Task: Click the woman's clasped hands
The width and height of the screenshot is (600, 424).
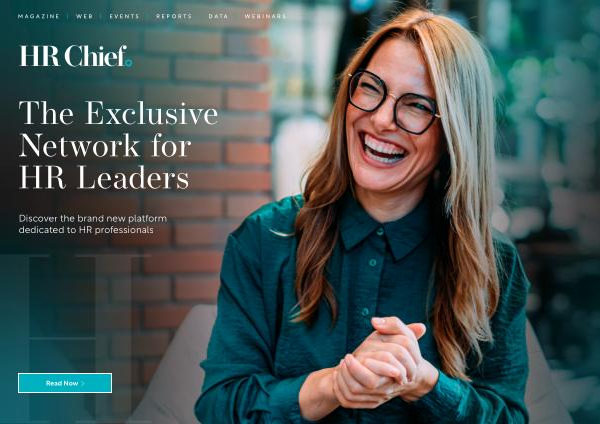Action: (383, 364)
